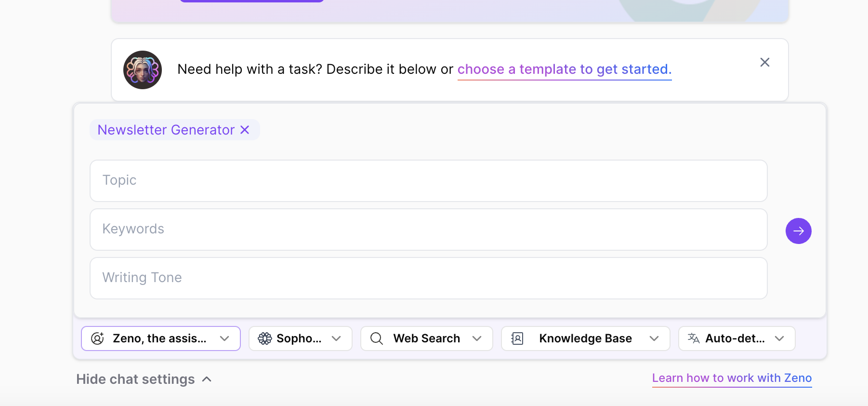Open choose a template to get started
The width and height of the screenshot is (868, 406).
click(564, 69)
